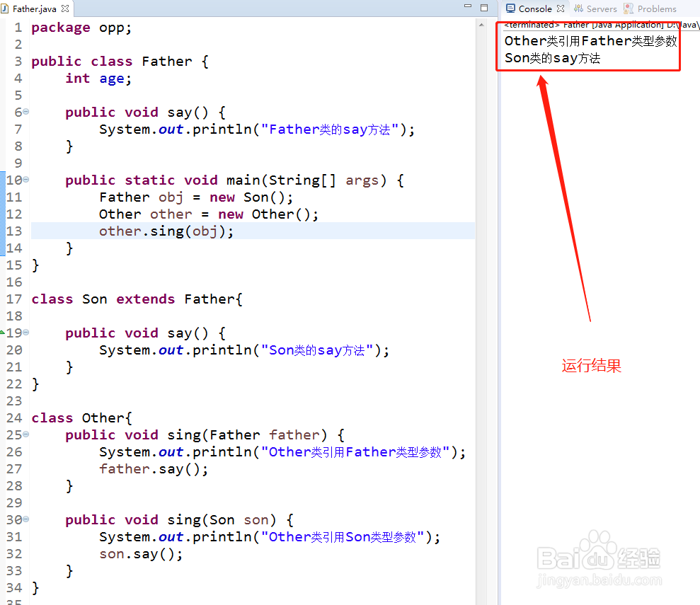The height and width of the screenshot is (605, 700).
Task: Click 'other.sing(obj);' on line 13
Action: [x=166, y=231]
